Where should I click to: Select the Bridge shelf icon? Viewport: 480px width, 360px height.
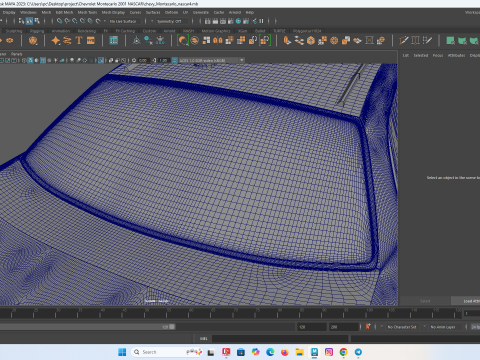click(x=299, y=41)
